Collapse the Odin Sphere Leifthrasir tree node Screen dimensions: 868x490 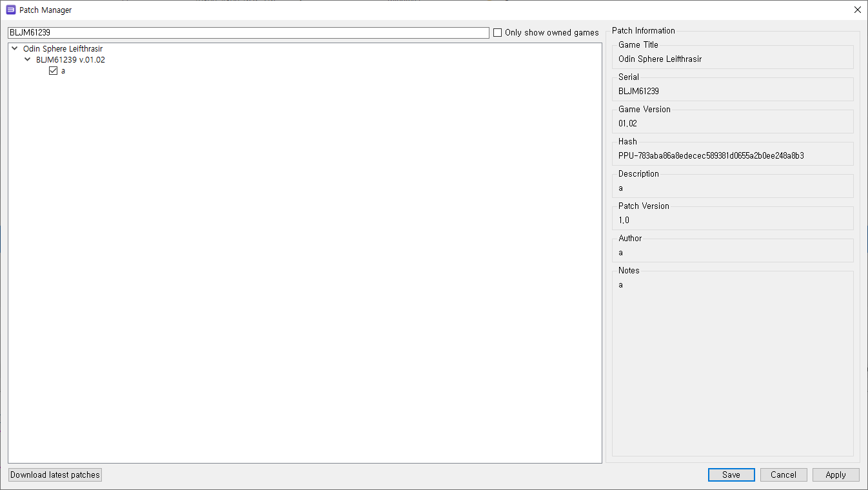15,48
